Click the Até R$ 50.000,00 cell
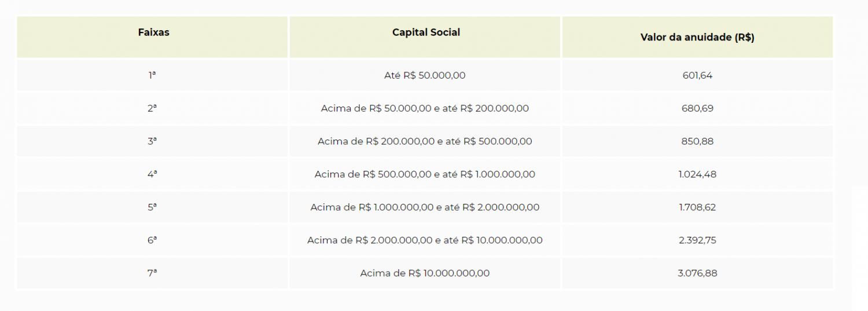This screenshot has width=868, height=311. (x=425, y=75)
